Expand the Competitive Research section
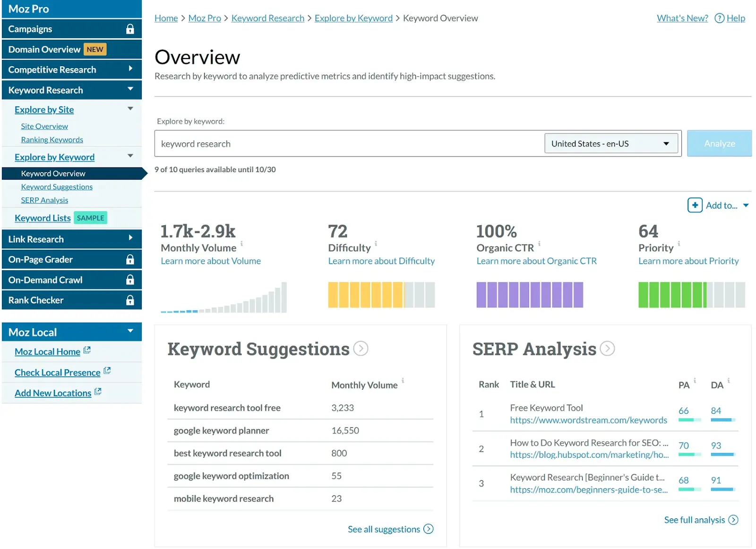Screen dimensions: 756x549 point(131,69)
